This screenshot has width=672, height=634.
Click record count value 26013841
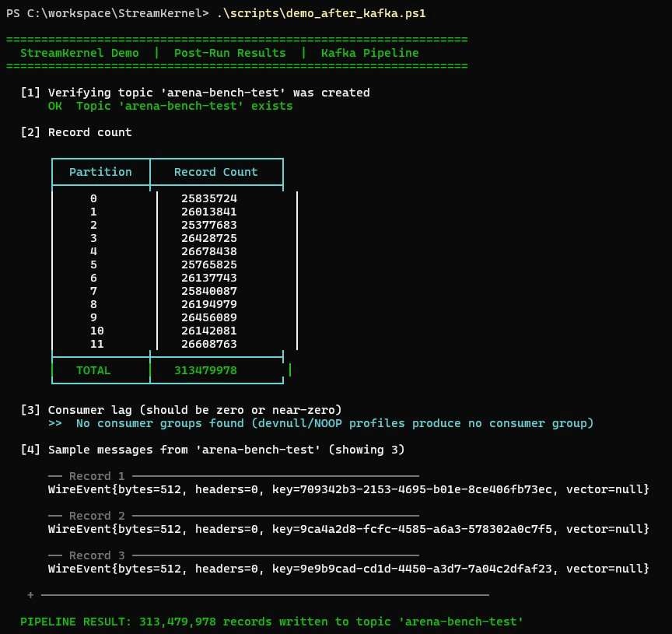click(x=209, y=212)
